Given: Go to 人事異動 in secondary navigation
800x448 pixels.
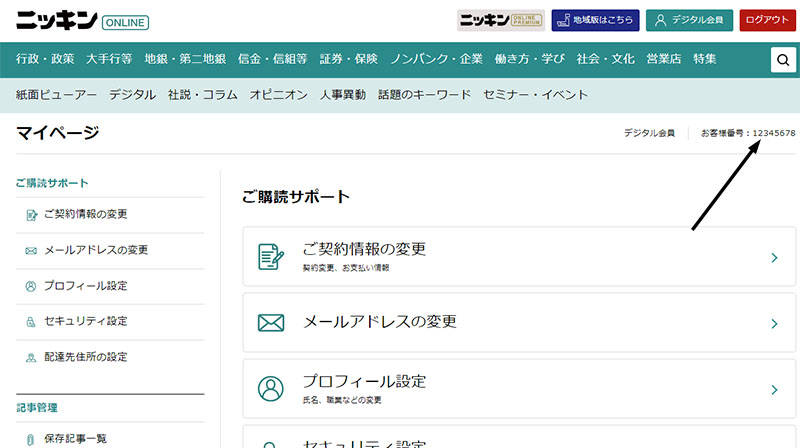Looking at the screenshot, I should (342, 95).
